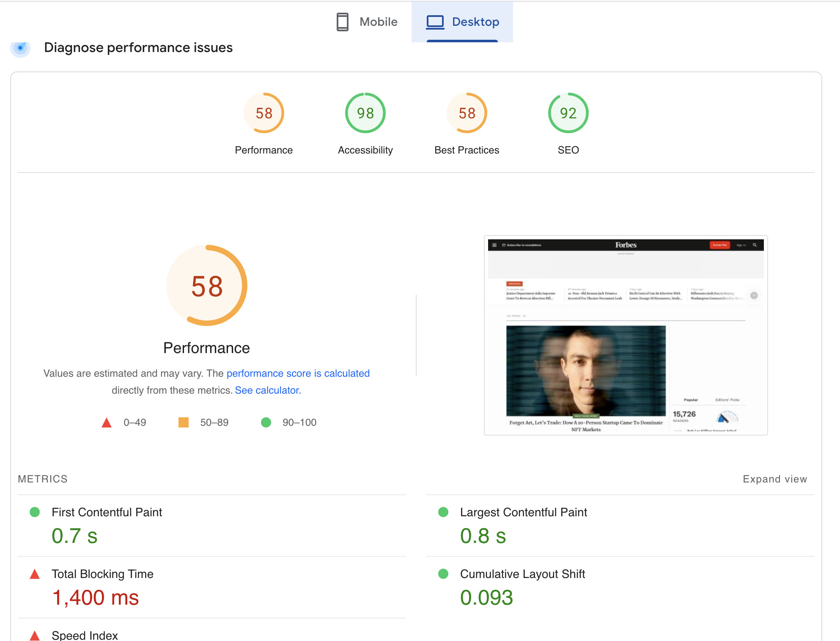This screenshot has width=840, height=641.
Task: Switch to the Mobile tab
Action: [367, 22]
